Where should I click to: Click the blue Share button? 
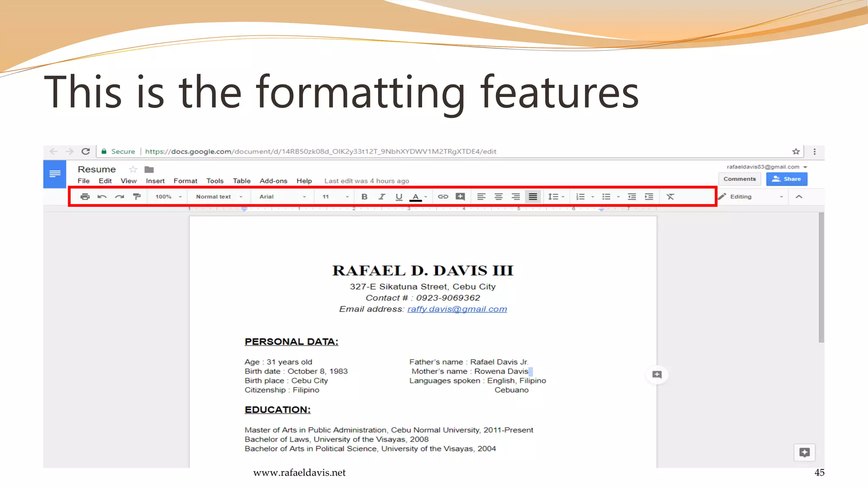[787, 179]
